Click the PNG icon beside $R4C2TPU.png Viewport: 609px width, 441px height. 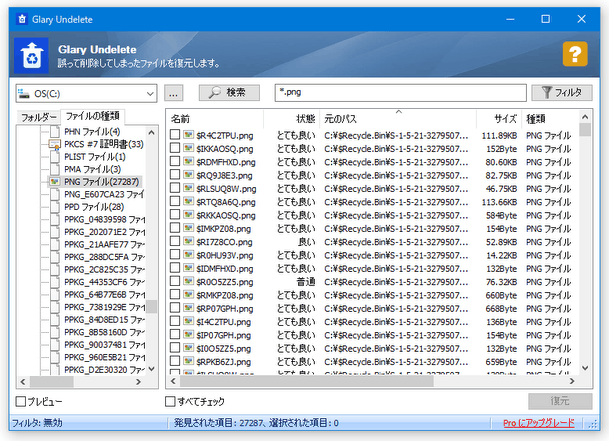[x=188, y=135]
